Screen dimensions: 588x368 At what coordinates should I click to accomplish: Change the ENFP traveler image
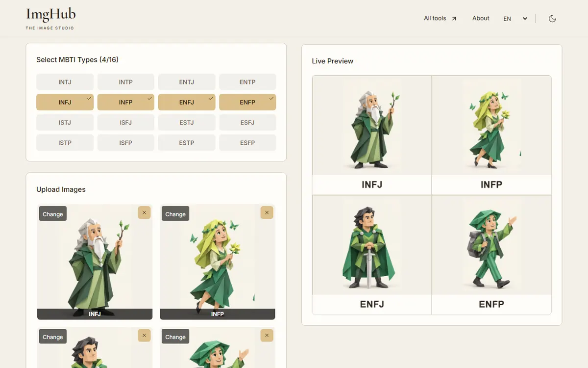[175, 337]
